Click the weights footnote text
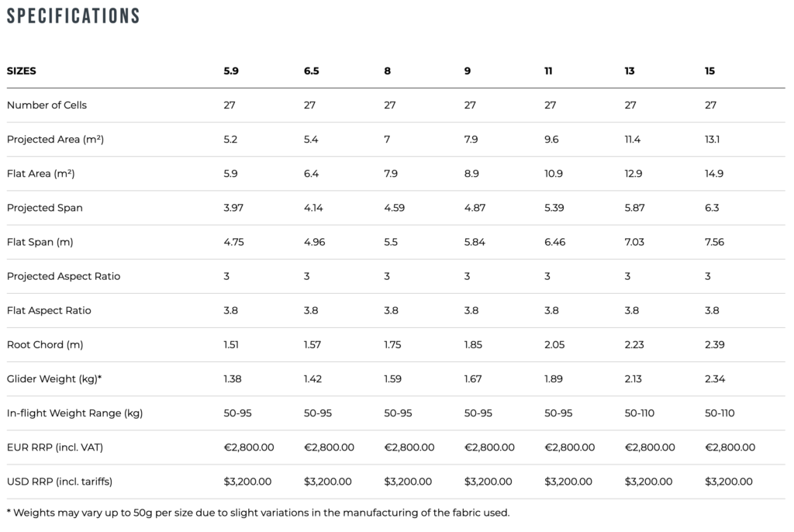 click(x=258, y=513)
